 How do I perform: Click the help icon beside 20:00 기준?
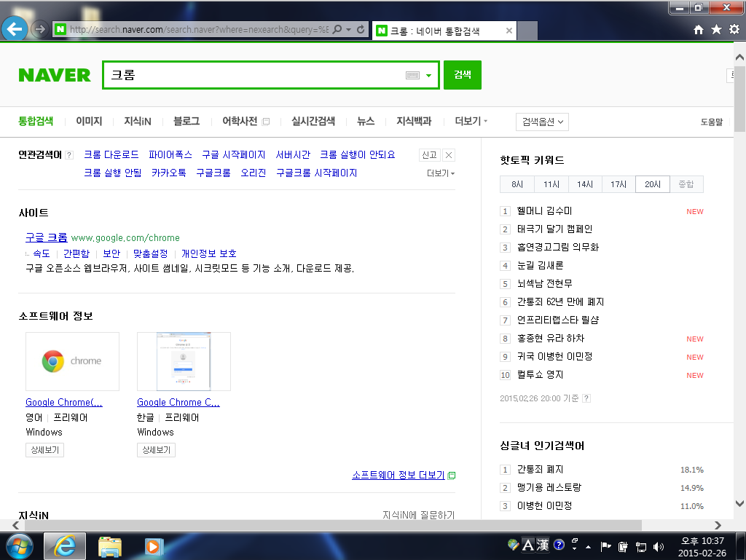click(x=586, y=398)
